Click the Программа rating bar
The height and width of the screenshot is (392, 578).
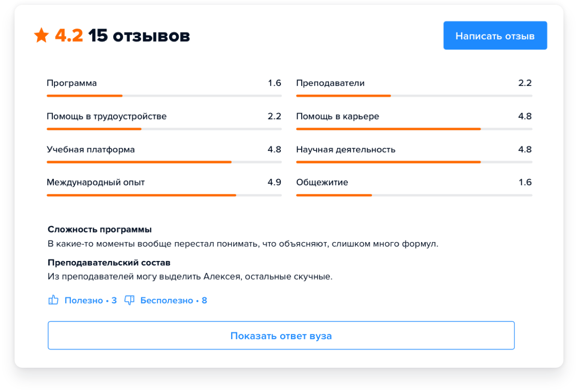click(164, 96)
